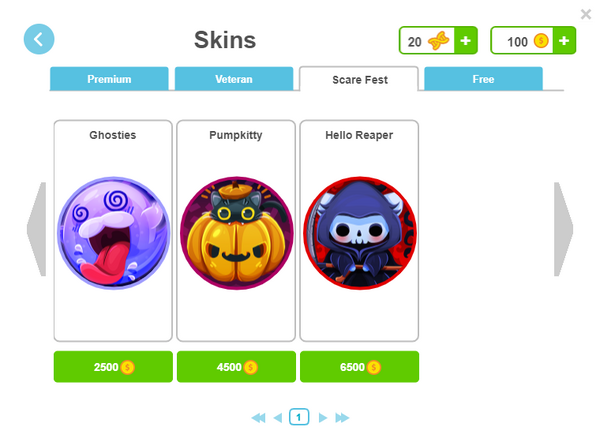Select the Scare Fest tab
600x442 pixels.
359,79
